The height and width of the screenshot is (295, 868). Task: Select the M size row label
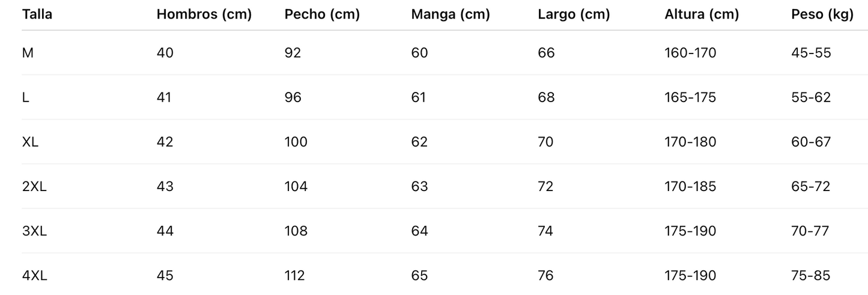click(28, 53)
